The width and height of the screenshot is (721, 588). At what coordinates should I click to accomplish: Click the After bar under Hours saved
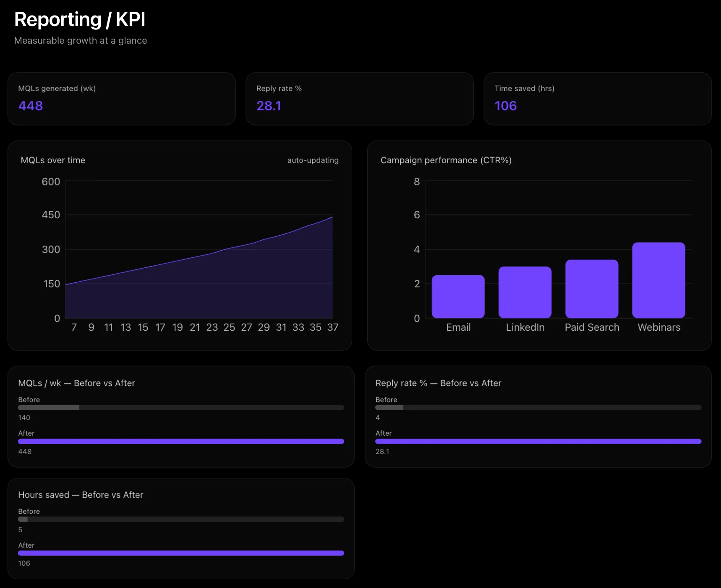pos(181,553)
